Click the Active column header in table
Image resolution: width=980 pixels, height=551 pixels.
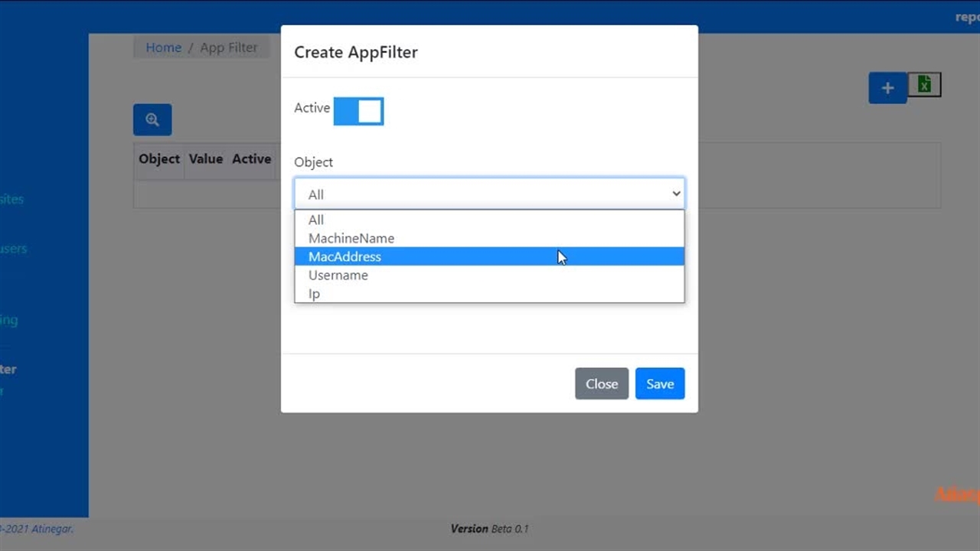252,159
